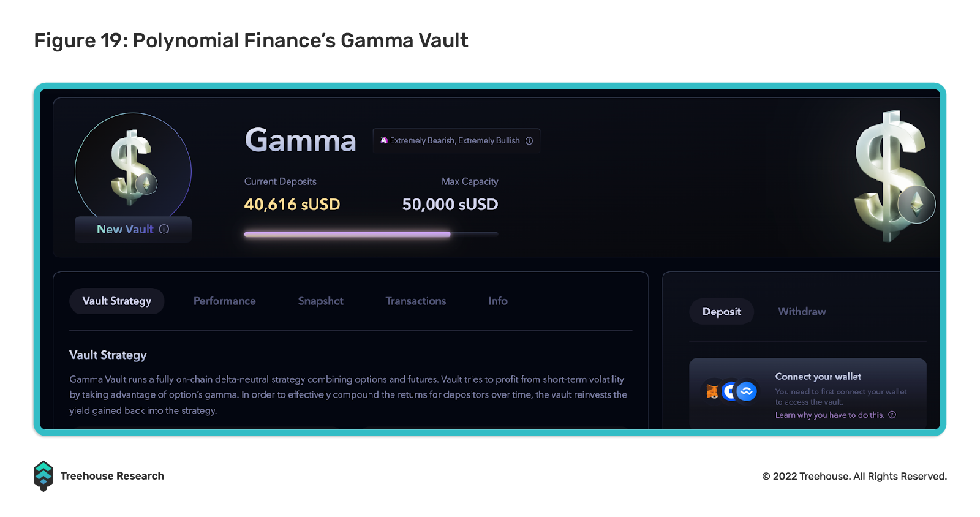Open the Transactions tab
The height and width of the screenshot is (517, 980).
tap(416, 301)
